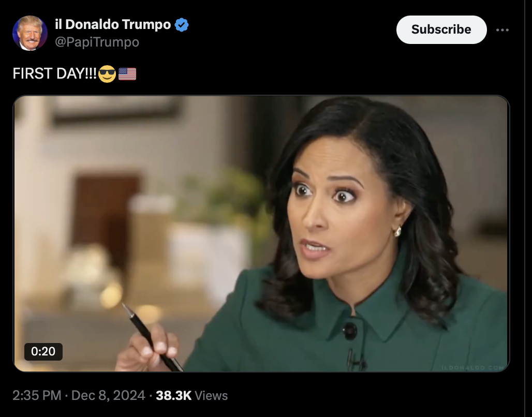Click the Dec 8, 2024 date
This screenshot has height=417, width=532.
pyautogui.click(x=108, y=395)
